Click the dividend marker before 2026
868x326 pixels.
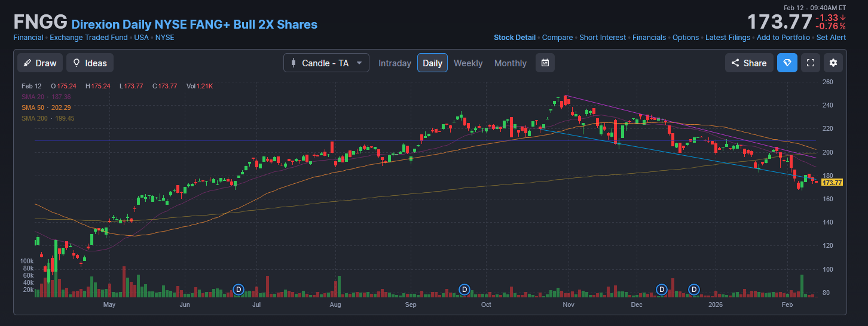pyautogui.click(x=694, y=290)
